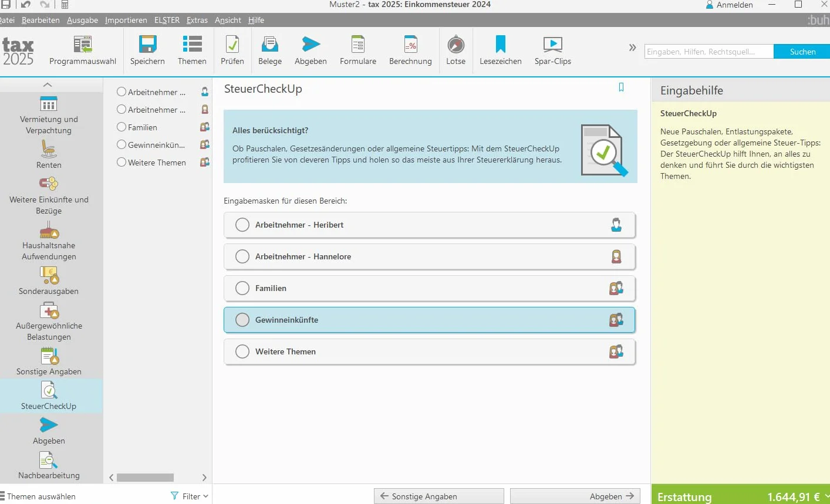The image size is (830, 504).
Task: Click the Berechnung toolbar icon
Action: [x=410, y=45]
